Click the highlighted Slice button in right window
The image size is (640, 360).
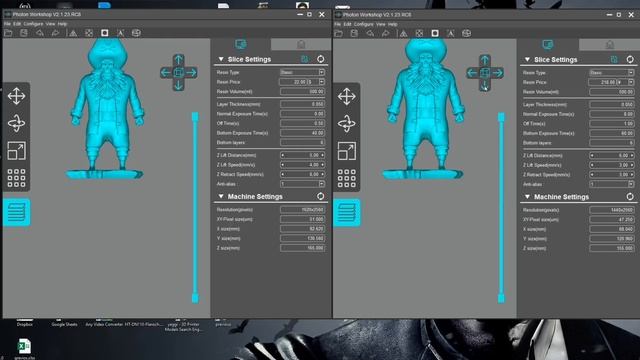[x=347, y=213]
